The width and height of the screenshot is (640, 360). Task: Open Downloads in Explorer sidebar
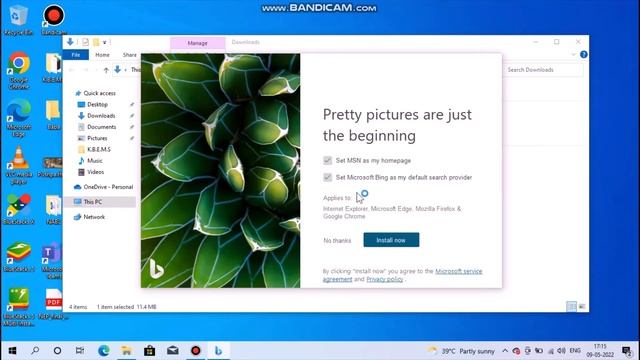(101, 116)
